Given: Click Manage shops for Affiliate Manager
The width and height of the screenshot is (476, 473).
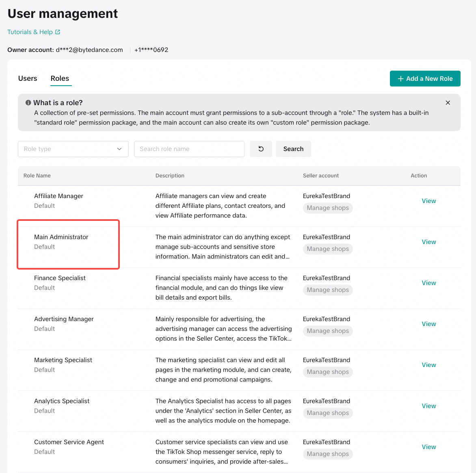Looking at the screenshot, I should 327,208.
